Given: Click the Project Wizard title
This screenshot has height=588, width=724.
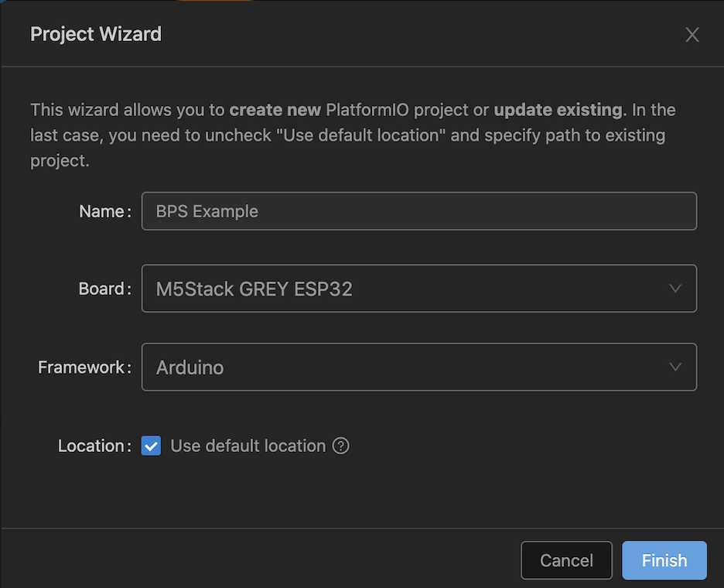Looking at the screenshot, I should (x=95, y=34).
